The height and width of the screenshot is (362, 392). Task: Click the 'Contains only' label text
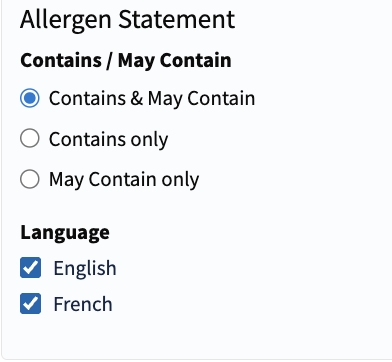pos(108,139)
